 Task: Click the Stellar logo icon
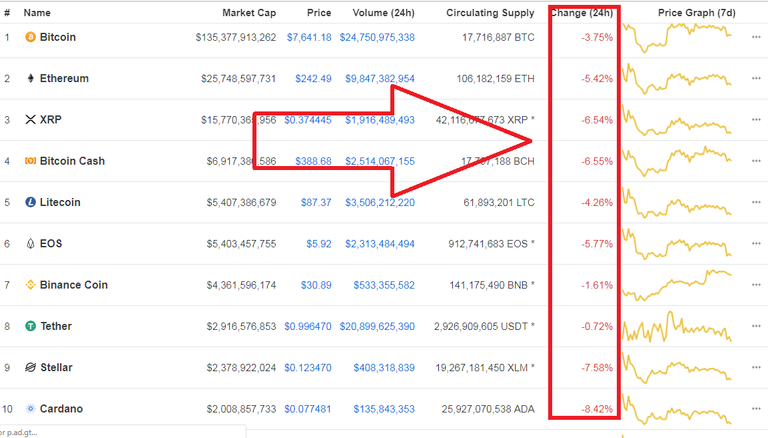[30, 367]
